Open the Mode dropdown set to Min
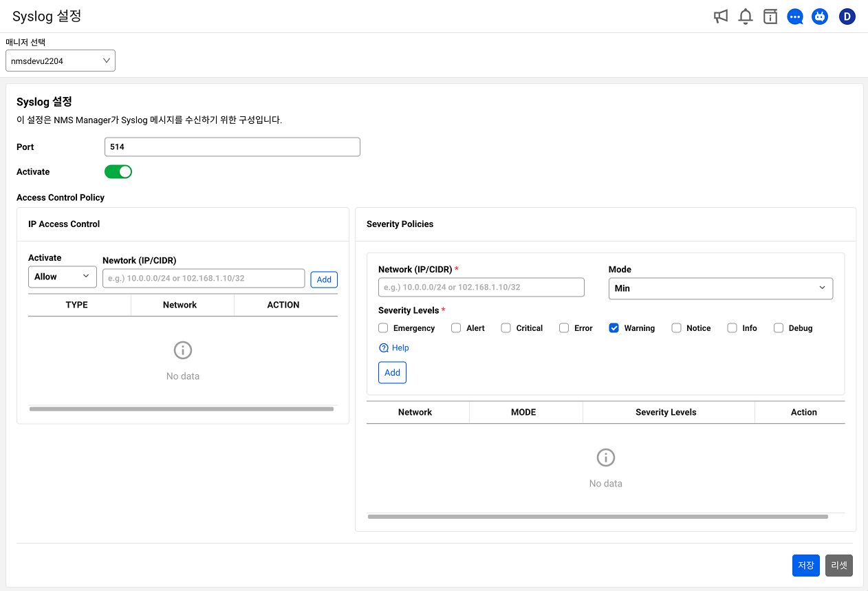 pos(720,288)
